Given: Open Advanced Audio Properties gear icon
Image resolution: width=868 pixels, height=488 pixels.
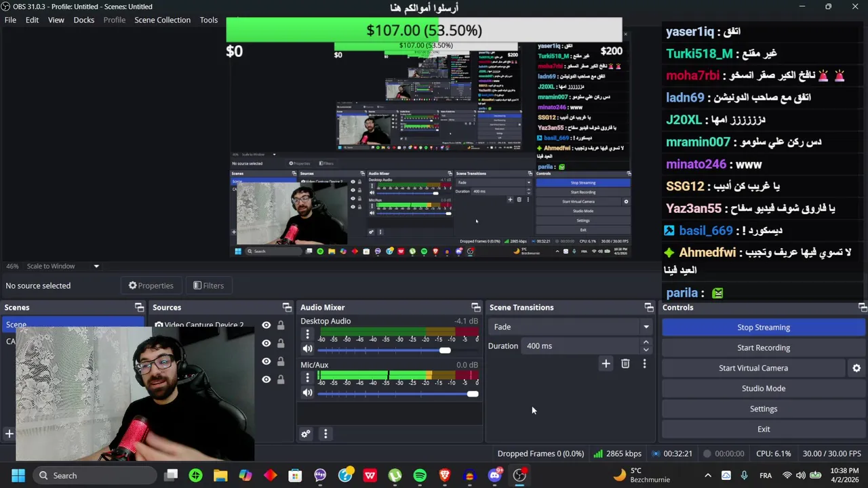Looking at the screenshot, I should [306, 434].
